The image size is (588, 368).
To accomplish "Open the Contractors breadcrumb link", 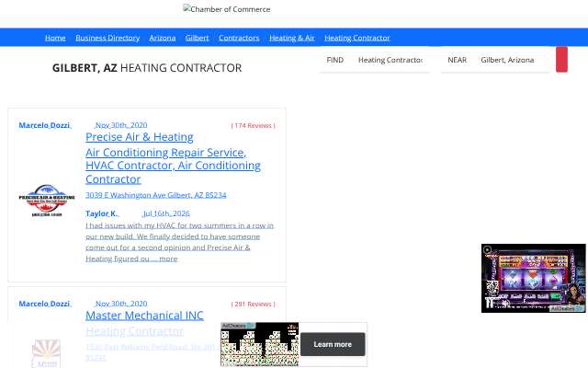I will tap(239, 38).
